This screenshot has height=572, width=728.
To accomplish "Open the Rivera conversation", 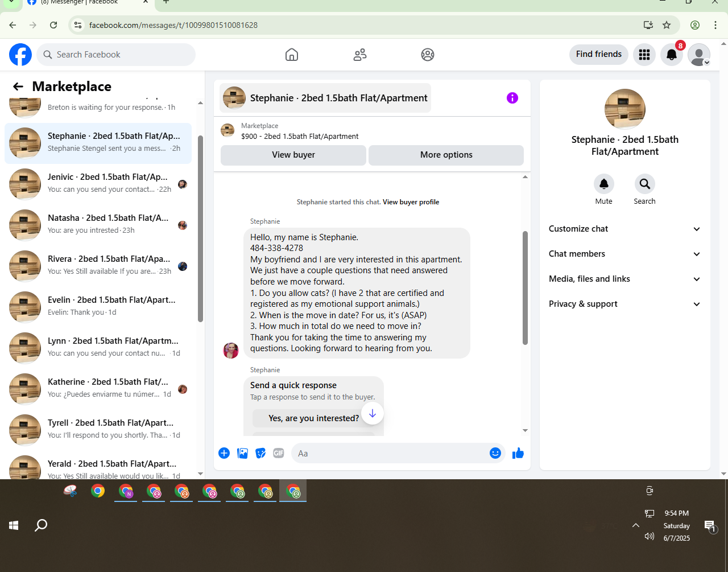I will tap(98, 266).
